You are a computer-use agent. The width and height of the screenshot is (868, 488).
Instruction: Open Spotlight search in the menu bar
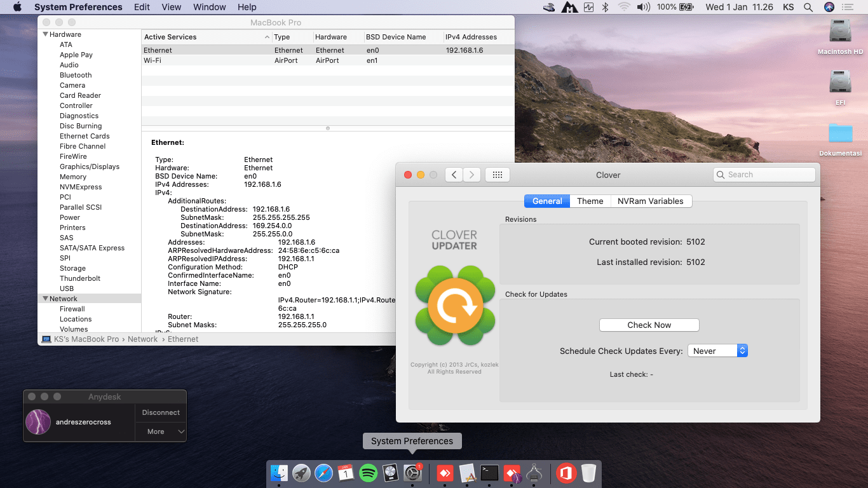click(808, 7)
